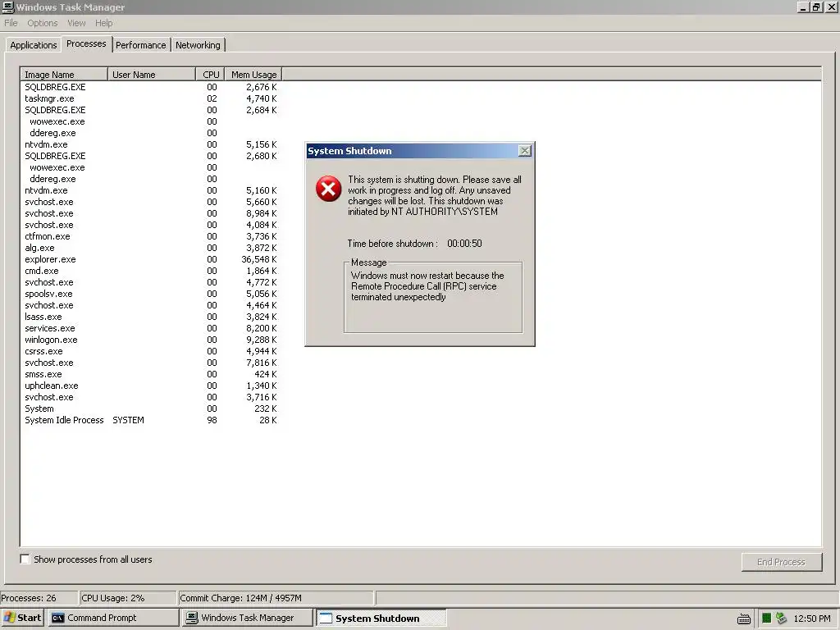Activate System Shutdown taskbar button
Screen dimensions: 840x630
click(x=381, y=618)
